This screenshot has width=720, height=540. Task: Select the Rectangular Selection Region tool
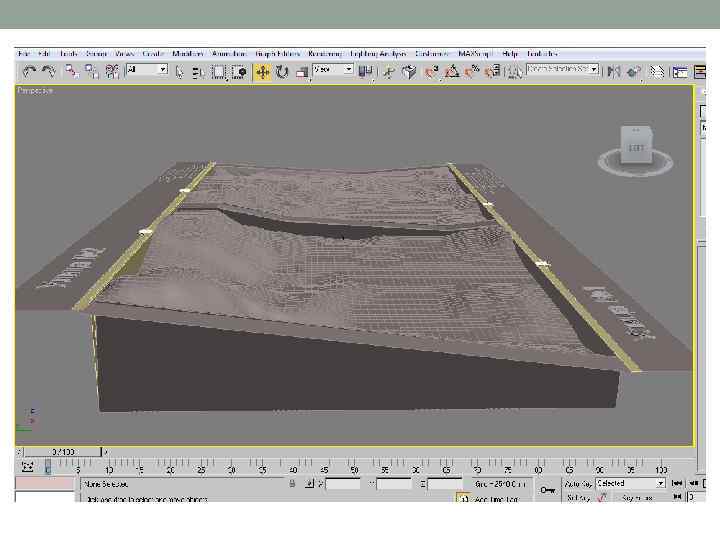coord(219,72)
